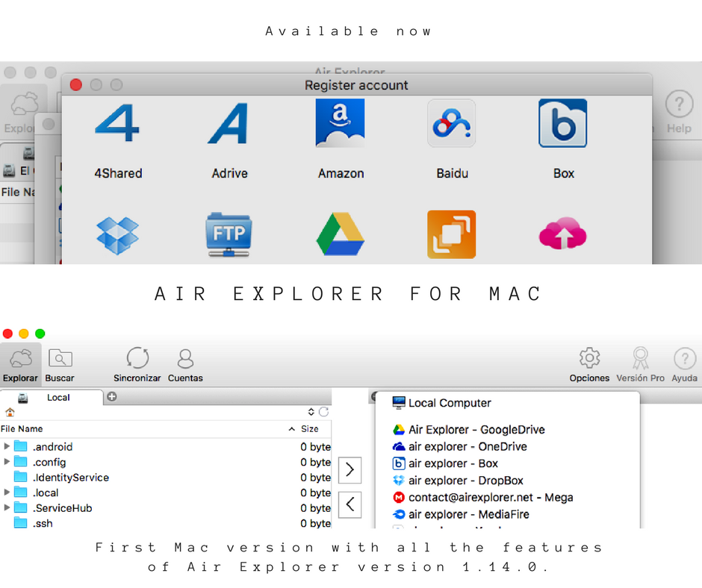Sort by File Name column header
This screenshot has height=588, width=702.
(x=22, y=429)
